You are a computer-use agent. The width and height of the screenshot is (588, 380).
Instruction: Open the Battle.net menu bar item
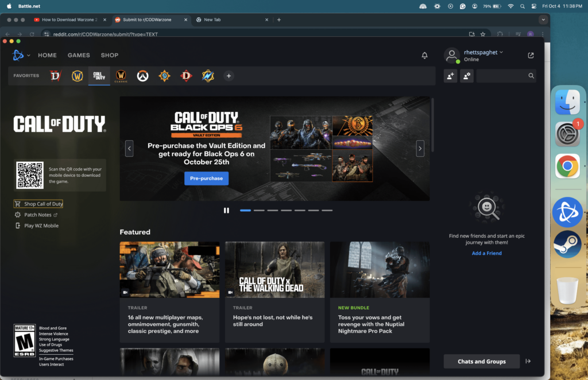[29, 6]
